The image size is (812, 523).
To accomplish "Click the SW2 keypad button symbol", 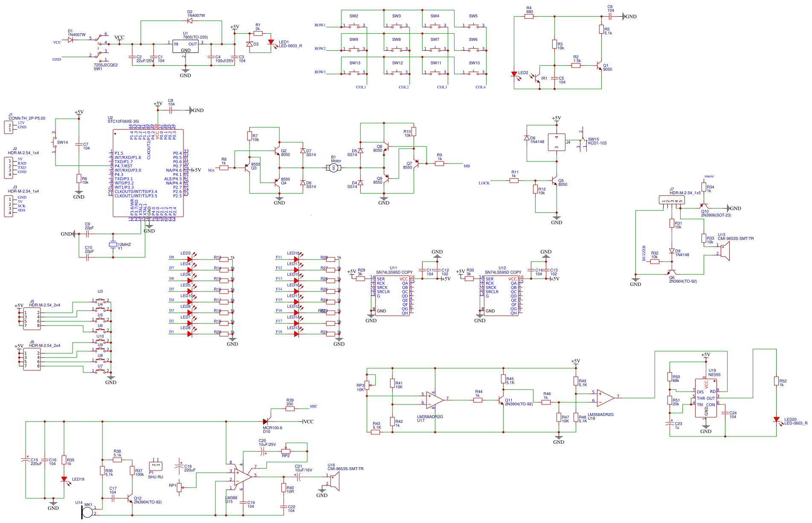I will (x=354, y=26).
